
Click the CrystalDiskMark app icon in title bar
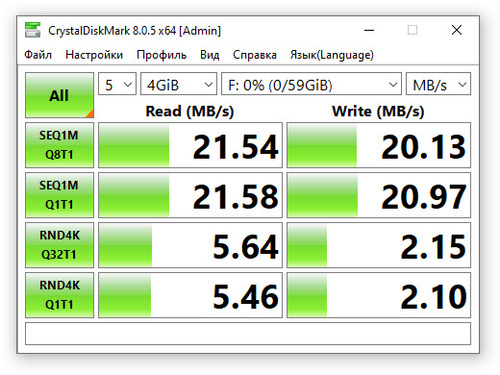pos(33,30)
